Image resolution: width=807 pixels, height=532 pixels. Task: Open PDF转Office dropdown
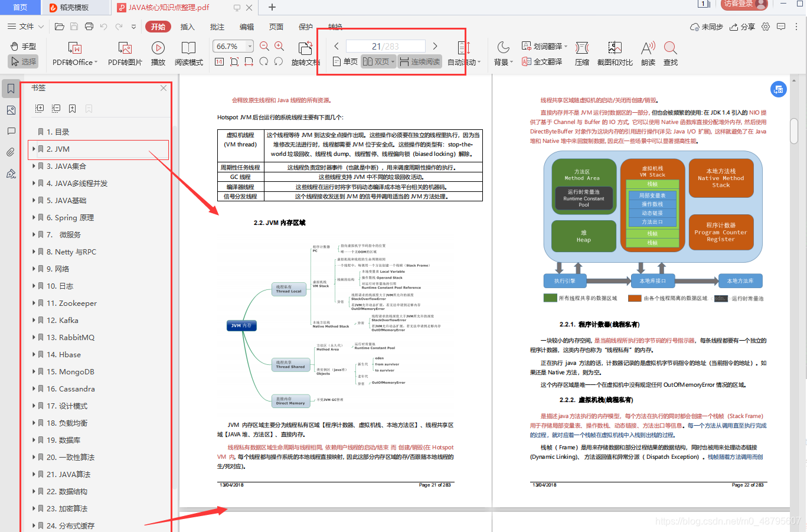75,54
